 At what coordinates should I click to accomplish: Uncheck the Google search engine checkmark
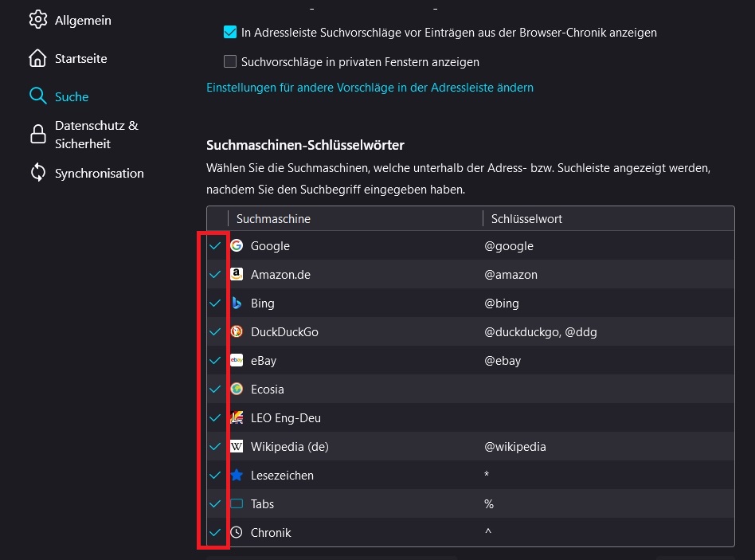pyautogui.click(x=214, y=246)
